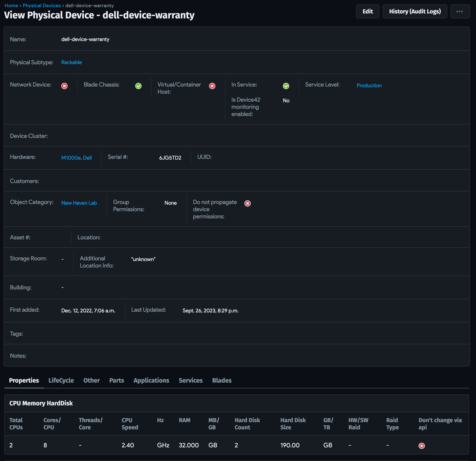Navigate to Physical Devices via breadcrumb
The height and width of the screenshot is (461, 476).
click(42, 5)
